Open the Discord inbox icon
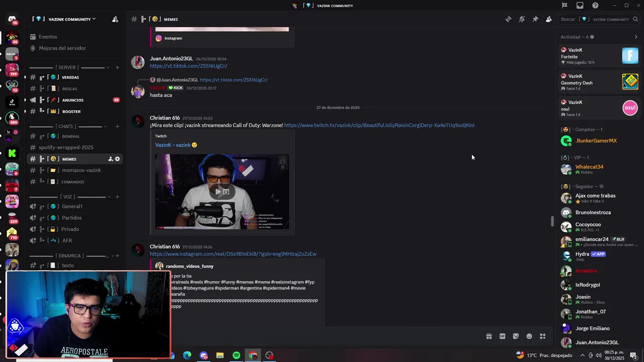This screenshot has width=644, height=362. point(580,6)
